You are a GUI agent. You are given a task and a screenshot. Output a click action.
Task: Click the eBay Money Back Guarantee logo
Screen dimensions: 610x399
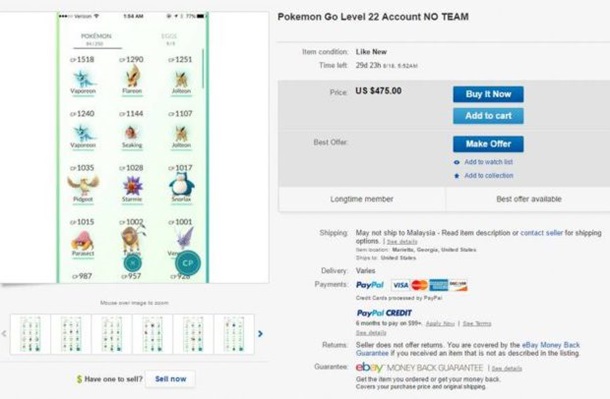click(x=419, y=368)
